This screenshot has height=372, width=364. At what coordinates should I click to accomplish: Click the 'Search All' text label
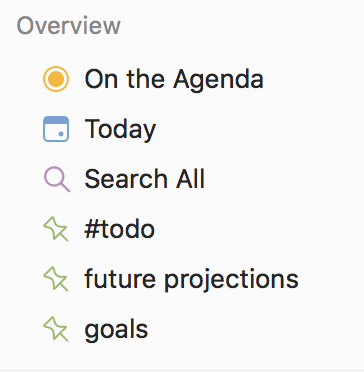(144, 179)
